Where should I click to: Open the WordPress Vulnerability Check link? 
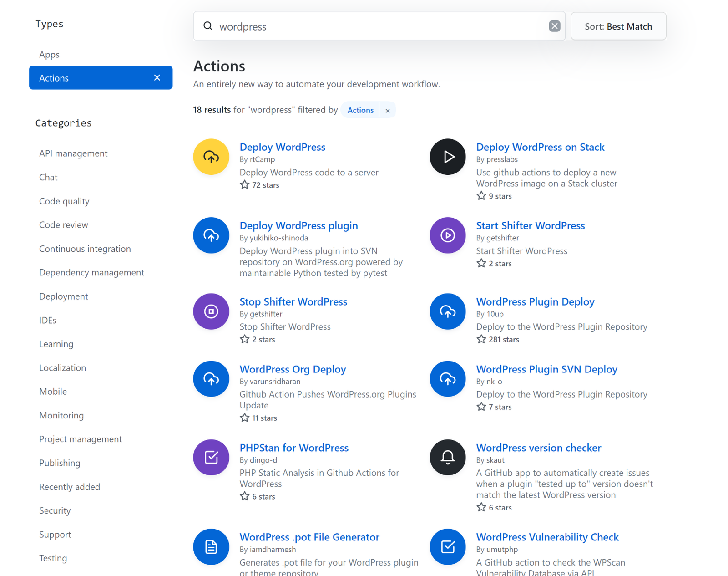[547, 537]
